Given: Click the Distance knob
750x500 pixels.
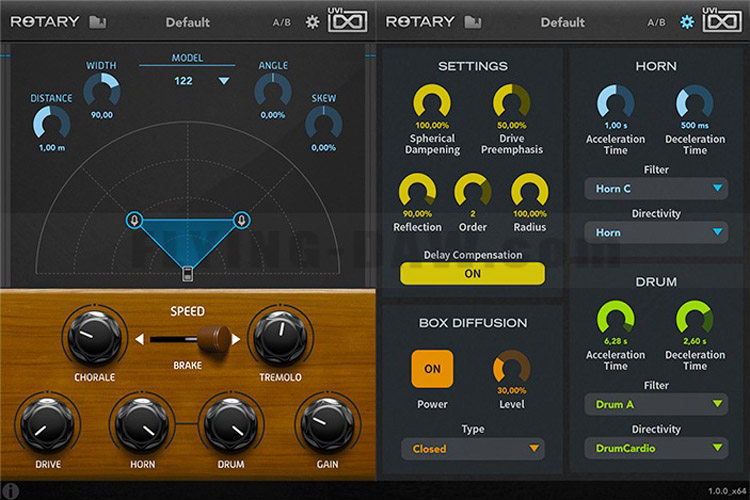Looking at the screenshot, I should 52,123.
